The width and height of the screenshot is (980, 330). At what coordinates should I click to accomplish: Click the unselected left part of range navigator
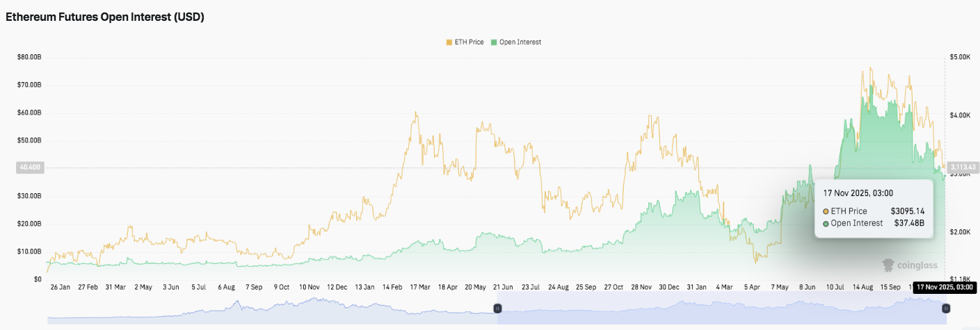click(x=271, y=309)
